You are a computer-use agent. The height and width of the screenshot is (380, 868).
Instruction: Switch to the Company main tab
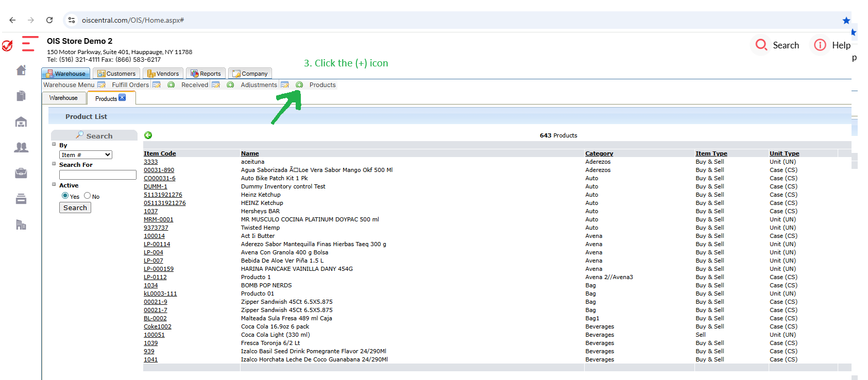250,74
